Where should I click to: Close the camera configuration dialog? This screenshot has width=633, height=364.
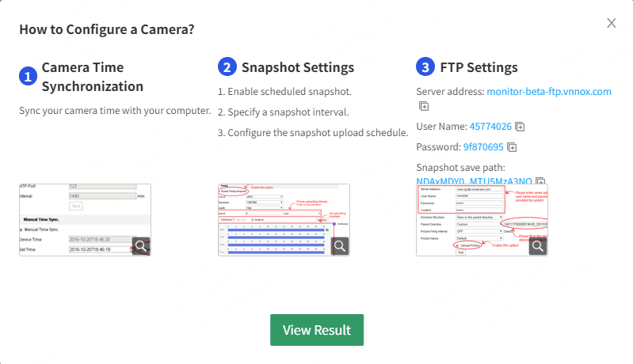(611, 23)
